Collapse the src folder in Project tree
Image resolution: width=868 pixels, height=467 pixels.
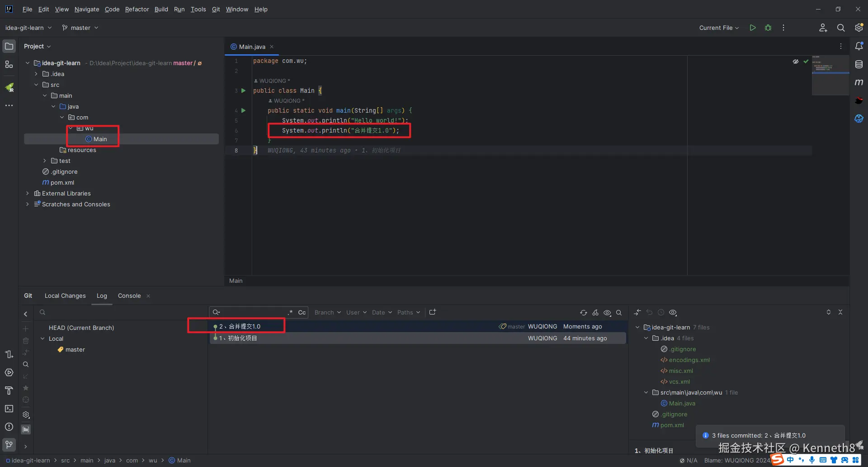pyautogui.click(x=36, y=85)
